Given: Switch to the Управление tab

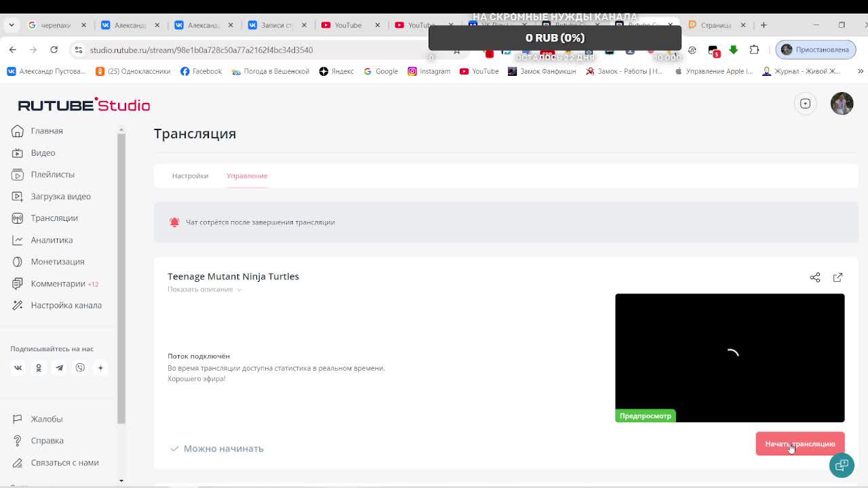Looking at the screenshot, I should 247,176.
